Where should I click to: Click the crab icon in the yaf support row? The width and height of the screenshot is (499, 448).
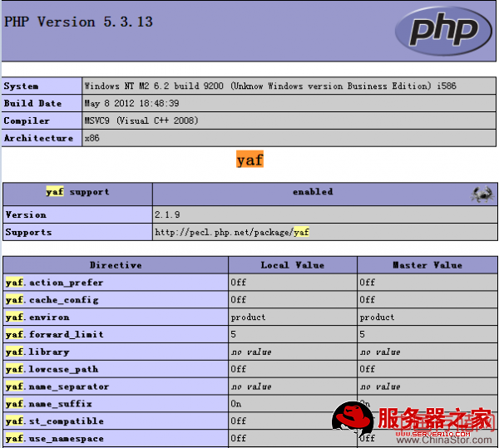point(482,194)
